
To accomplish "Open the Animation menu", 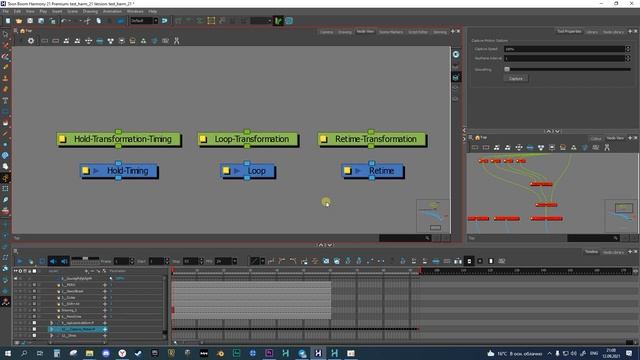I will (x=112, y=11).
